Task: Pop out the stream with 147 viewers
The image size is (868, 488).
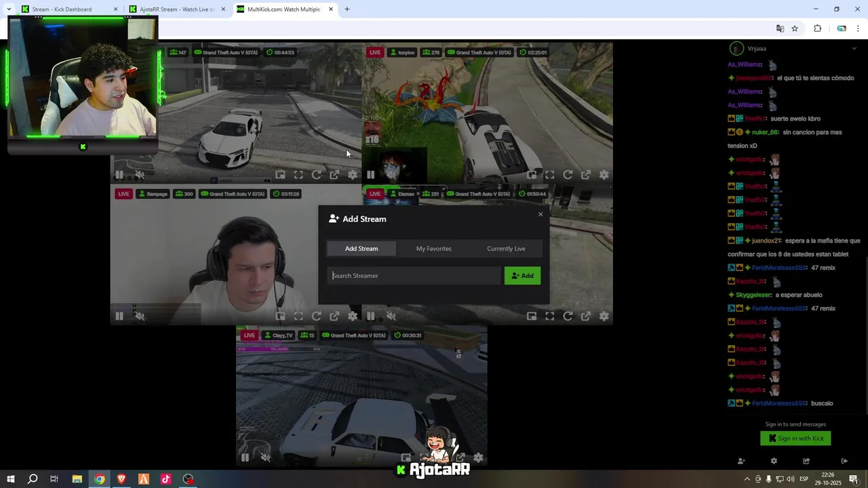Action: tap(334, 175)
